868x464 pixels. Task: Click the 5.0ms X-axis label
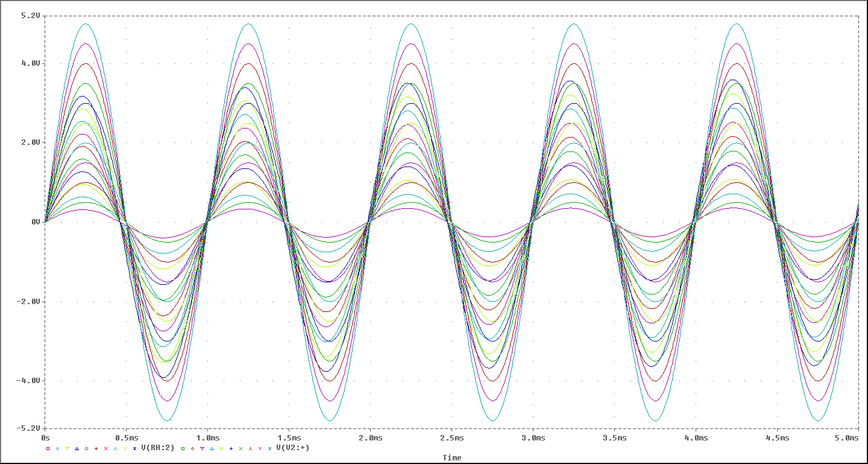coord(847,437)
